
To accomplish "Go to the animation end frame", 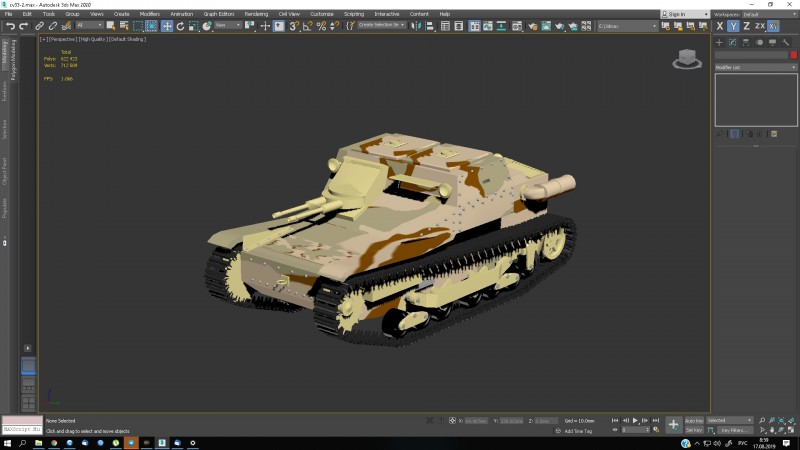I will (656, 420).
